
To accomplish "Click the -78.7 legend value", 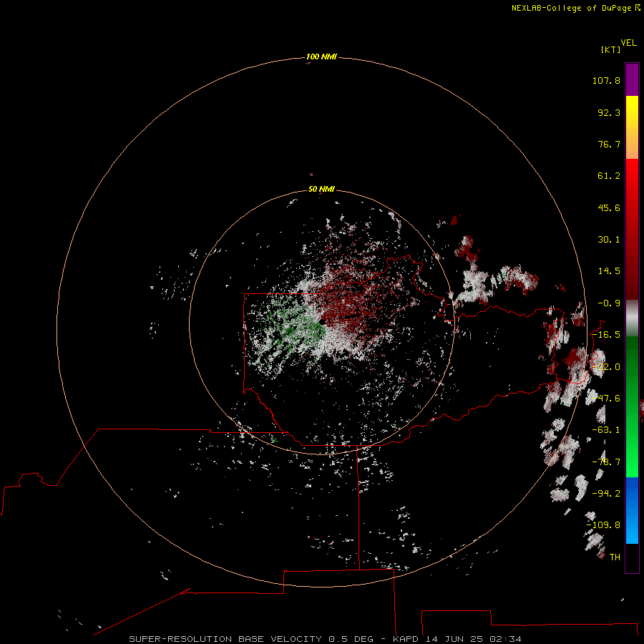I will [606, 462].
